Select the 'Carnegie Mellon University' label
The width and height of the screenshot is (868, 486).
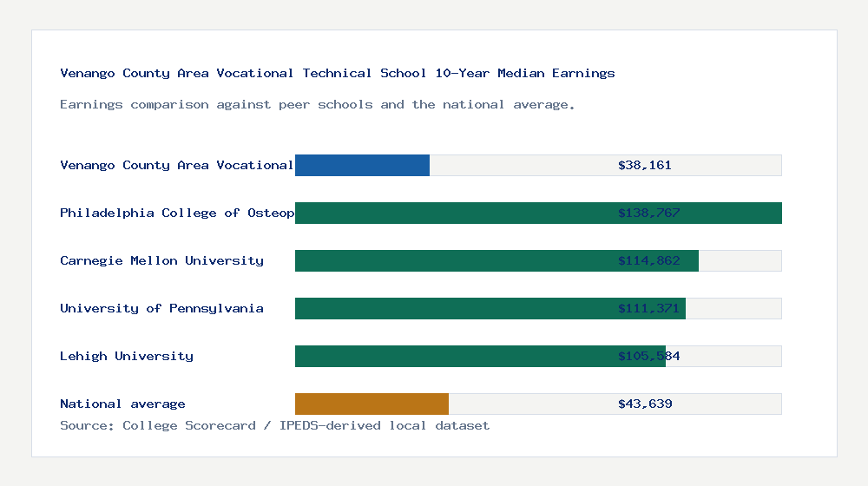click(x=161, y=260)
